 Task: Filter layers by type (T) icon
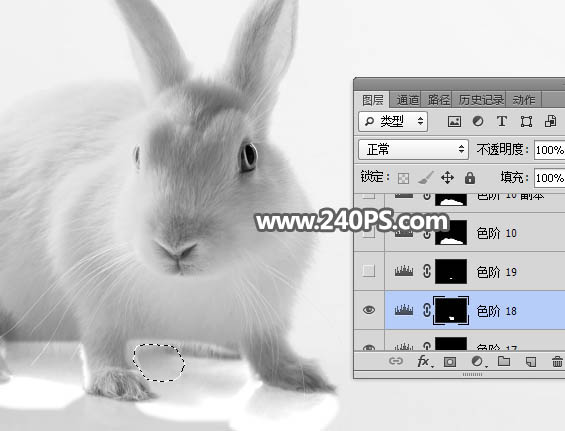(x=502, y=121)
